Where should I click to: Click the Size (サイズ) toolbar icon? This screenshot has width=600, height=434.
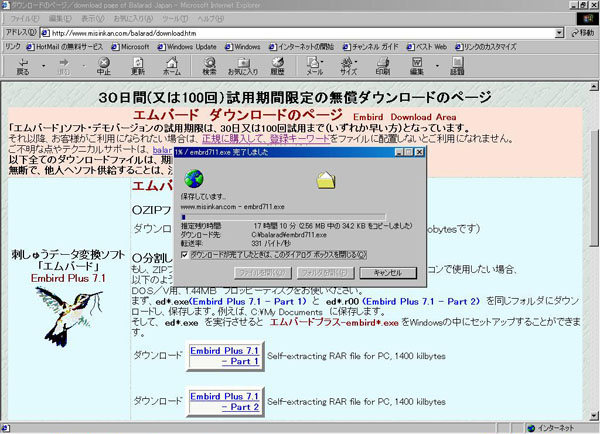point(349,66)
